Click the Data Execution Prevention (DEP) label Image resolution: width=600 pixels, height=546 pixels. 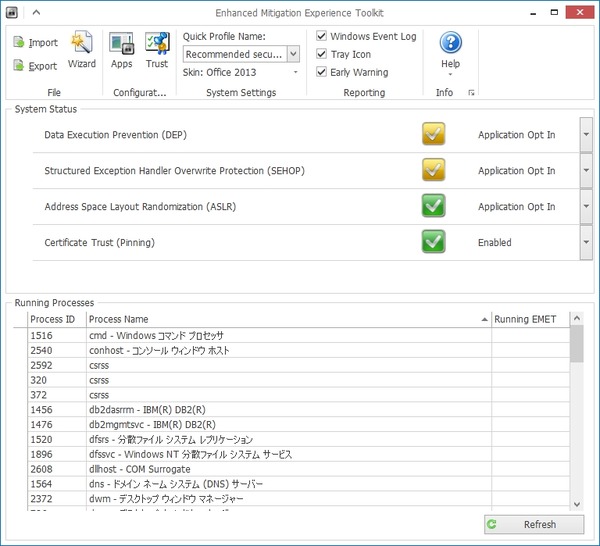(x=116, y=135)
